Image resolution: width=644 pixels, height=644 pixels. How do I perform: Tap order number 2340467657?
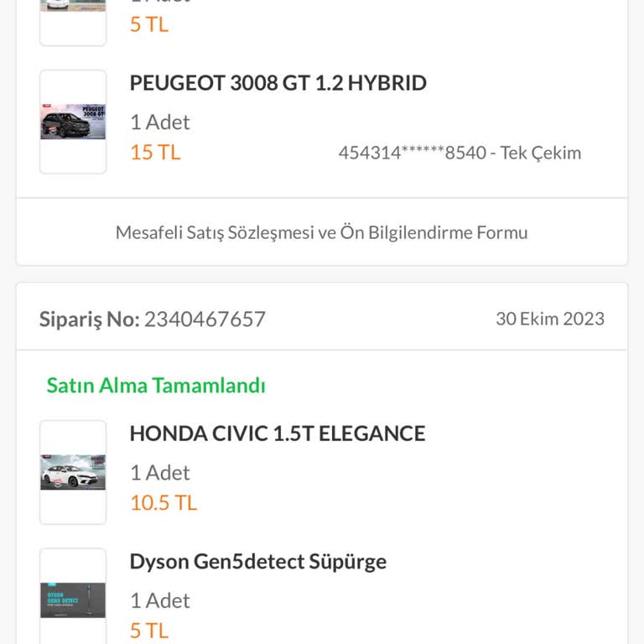[x=205, y=319]
